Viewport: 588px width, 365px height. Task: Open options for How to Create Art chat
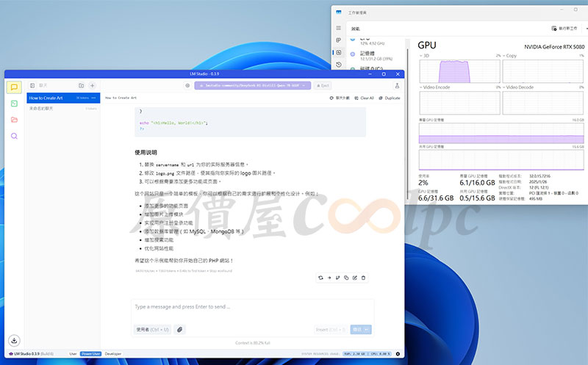[93, 98]
